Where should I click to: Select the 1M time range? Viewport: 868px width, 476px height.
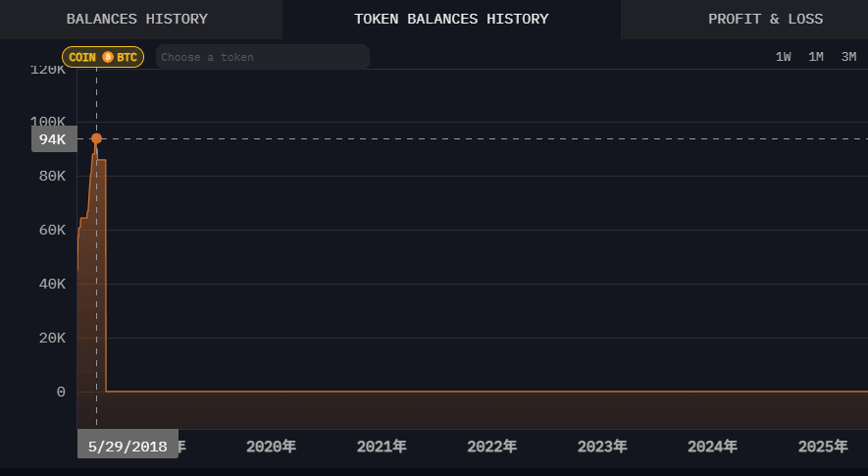click(815, 57)
